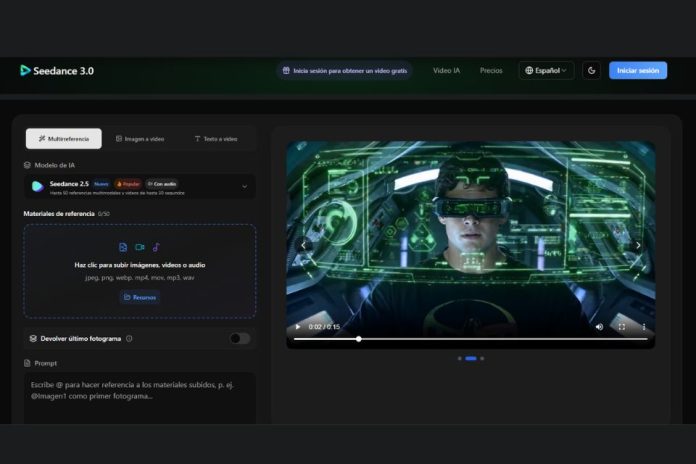Screen dimensions: 696x464
Task: Enable the Devolver último fotograma switch
Action: 240,338
